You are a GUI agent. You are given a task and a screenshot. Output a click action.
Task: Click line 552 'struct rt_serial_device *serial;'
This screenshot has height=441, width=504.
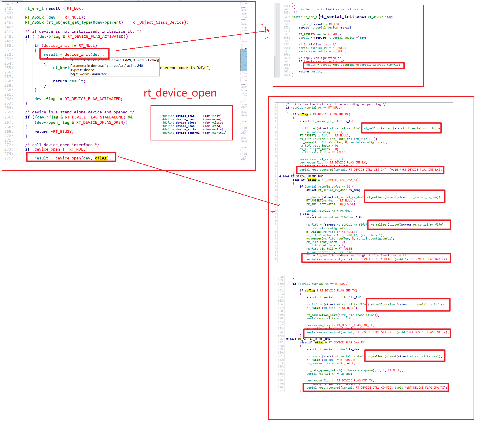coord(326,27)
